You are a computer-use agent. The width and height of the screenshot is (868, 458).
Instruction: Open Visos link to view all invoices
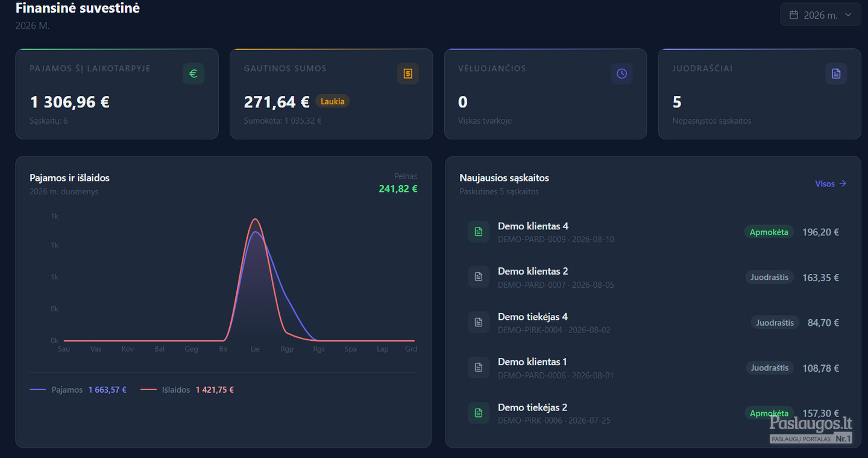831,183
